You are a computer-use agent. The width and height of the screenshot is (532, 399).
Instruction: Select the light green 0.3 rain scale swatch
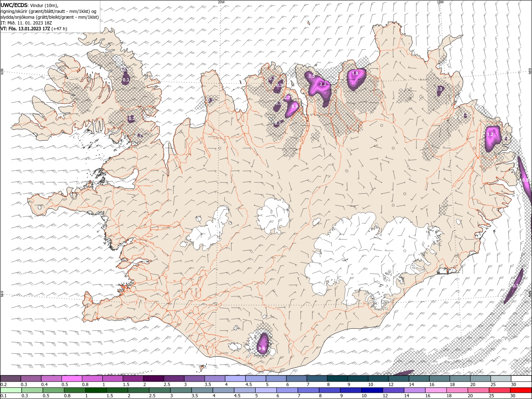(32, 390)
